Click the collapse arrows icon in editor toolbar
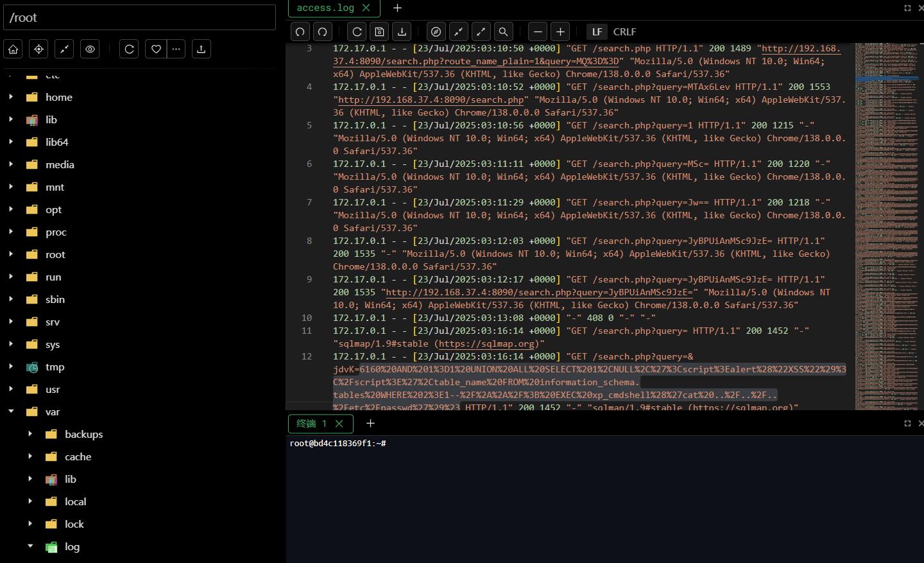The height and width of the screenshot is (563, 924). point(458,31)
